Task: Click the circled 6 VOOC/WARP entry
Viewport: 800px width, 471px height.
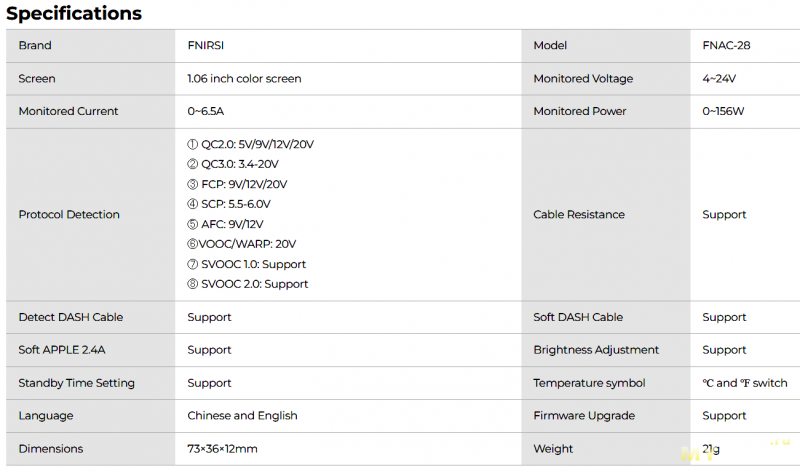Action: click(x=241, y=244)
